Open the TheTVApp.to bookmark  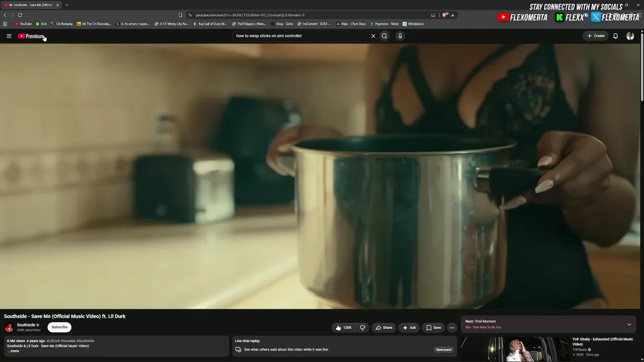point(249,24)
